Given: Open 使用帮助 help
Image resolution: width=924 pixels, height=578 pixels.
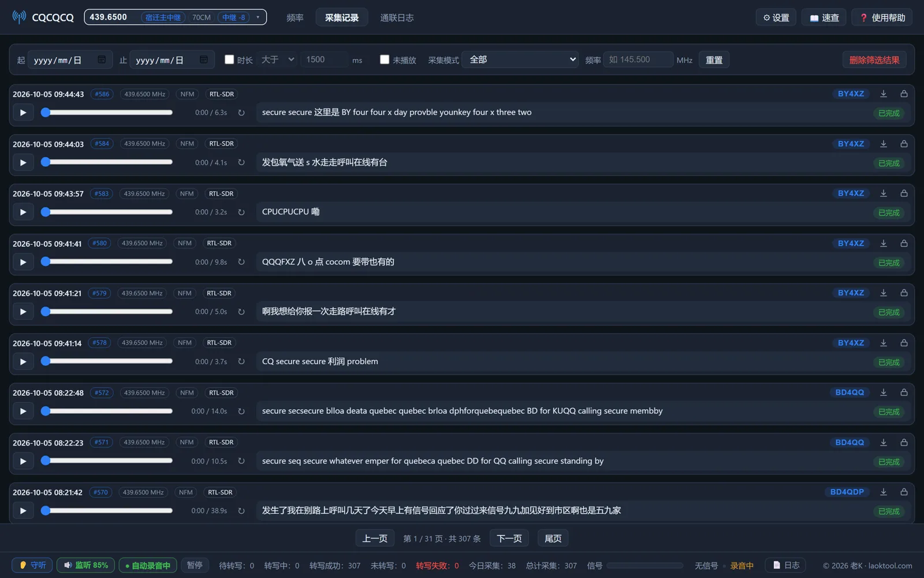Looking at the screenshot, I should (882, 18).
